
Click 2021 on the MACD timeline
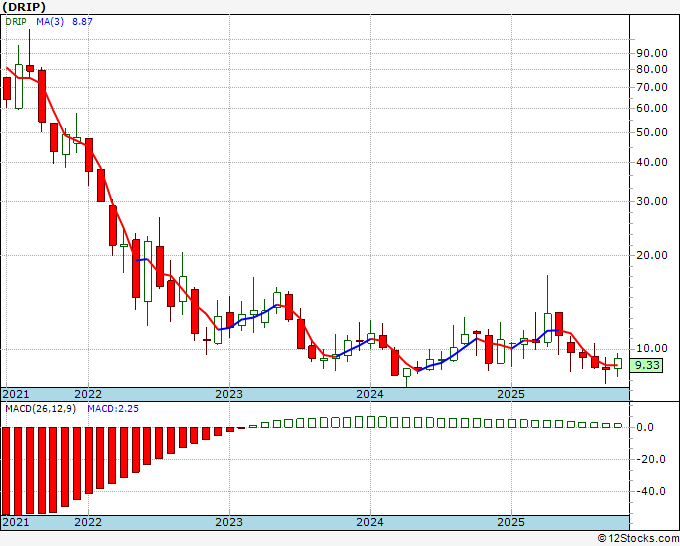16,522
